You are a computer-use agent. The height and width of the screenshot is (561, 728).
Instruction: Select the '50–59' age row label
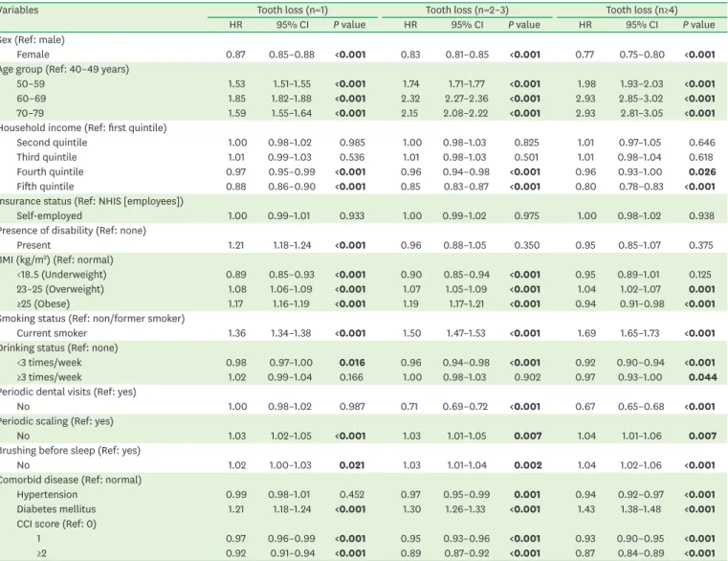(31, 83)
